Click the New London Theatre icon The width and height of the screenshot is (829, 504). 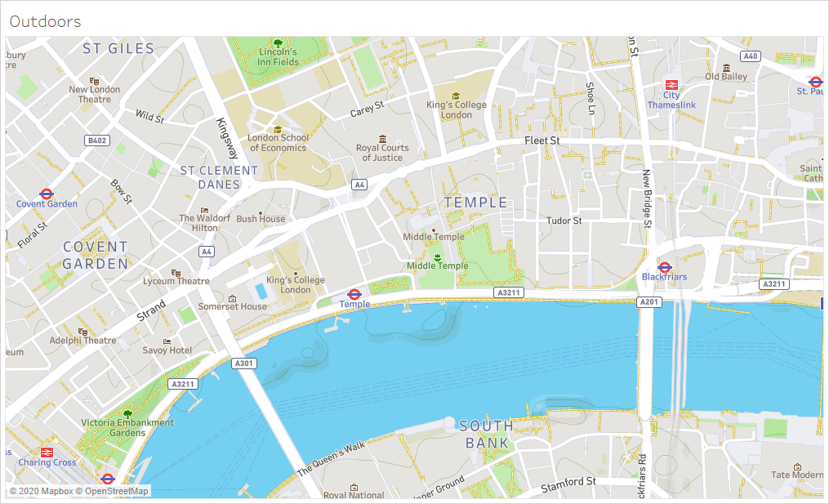pyautogui.click(x=94, y=80)
